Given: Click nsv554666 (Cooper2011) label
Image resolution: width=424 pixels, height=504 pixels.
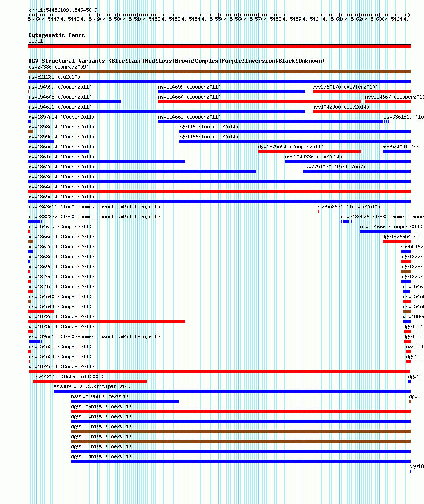Looking at the screenshot, I should tap(391, 227).
